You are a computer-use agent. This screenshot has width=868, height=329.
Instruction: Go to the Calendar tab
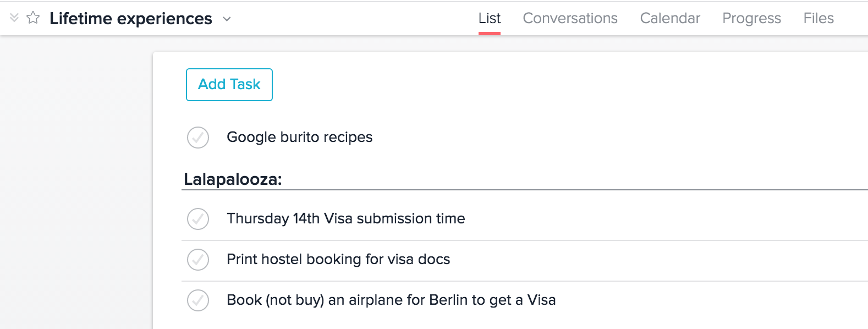[670, 19]
